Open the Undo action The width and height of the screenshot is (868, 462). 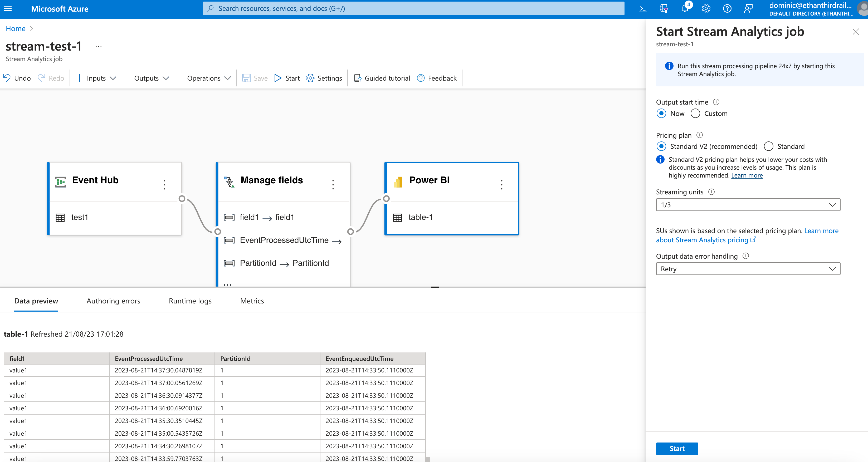pyautogui.click(x=17, y=78)
